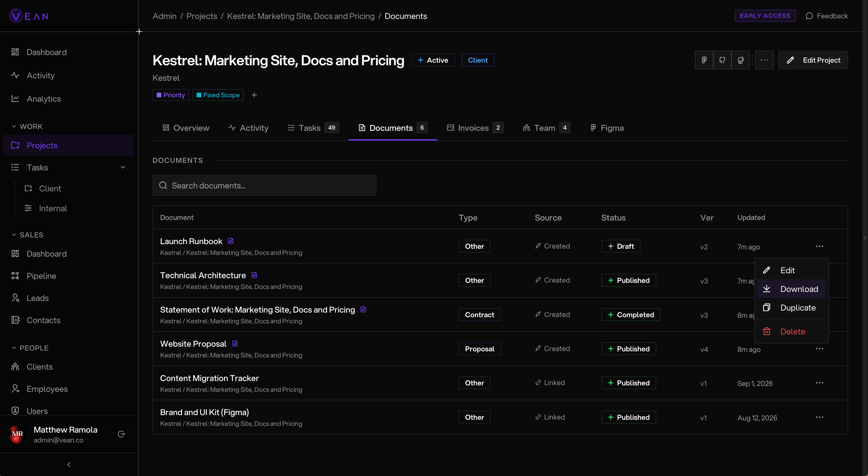Switch to the Invoices tab
The height and width of the screenshot is (476, 868).
(x=475, y=128)
